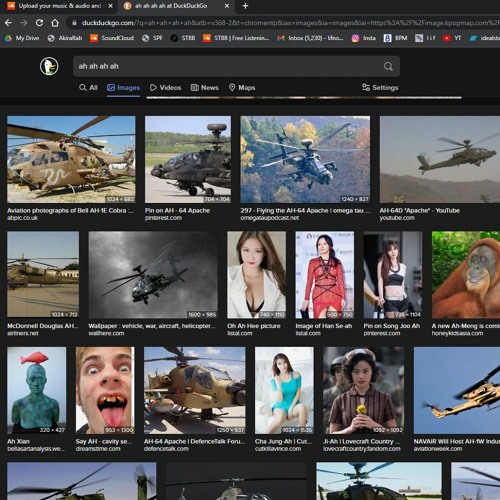This screenshot has height=500, width=500.
Task: Click the omegataupodcast.net source link
Action: [270, 218]
